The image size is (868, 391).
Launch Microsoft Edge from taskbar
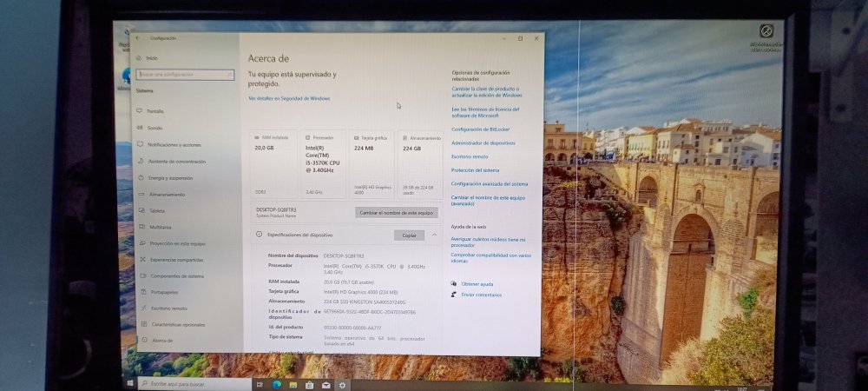[277, 384]
